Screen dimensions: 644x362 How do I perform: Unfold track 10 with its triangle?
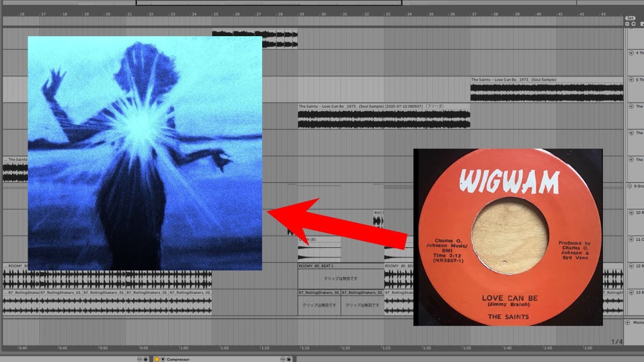click(631, 213)
